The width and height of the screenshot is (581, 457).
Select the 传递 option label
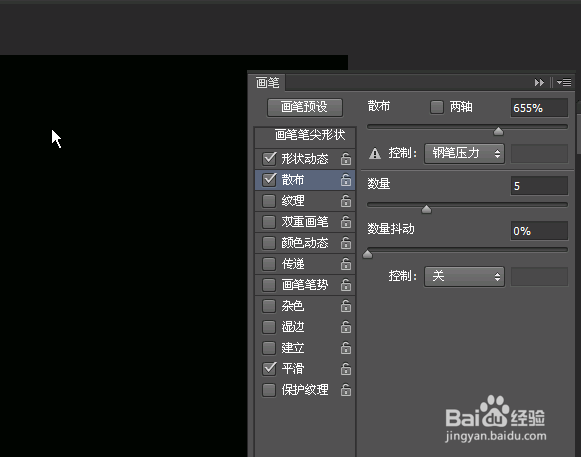pos(293,264)
